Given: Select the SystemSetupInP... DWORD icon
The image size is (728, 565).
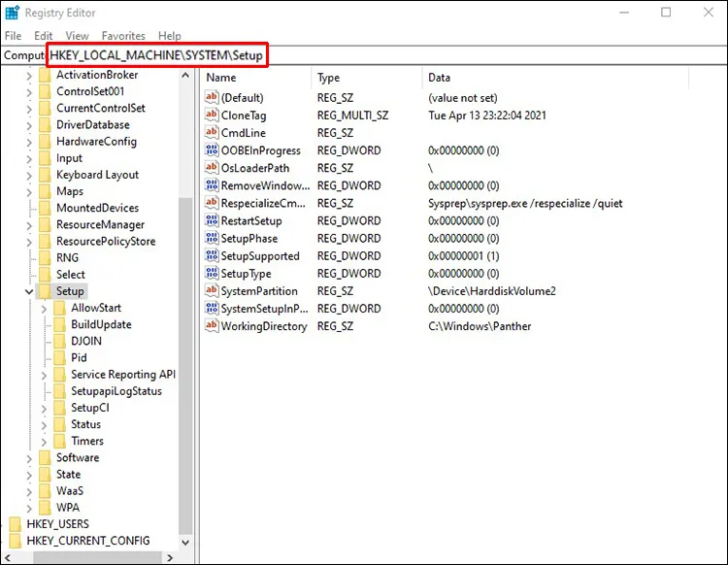Looking at the screenshot, I should (212, 309).
